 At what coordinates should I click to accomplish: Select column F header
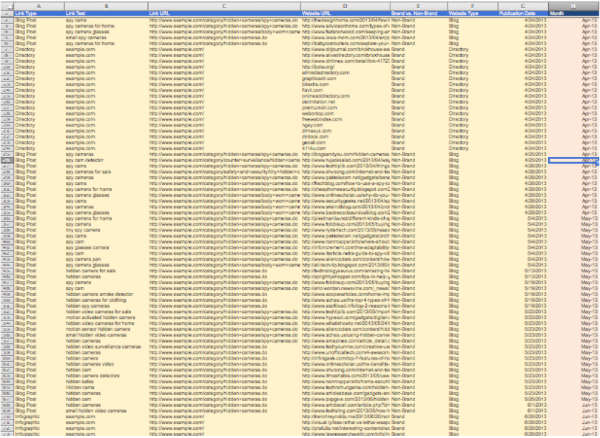coord(473,6)
